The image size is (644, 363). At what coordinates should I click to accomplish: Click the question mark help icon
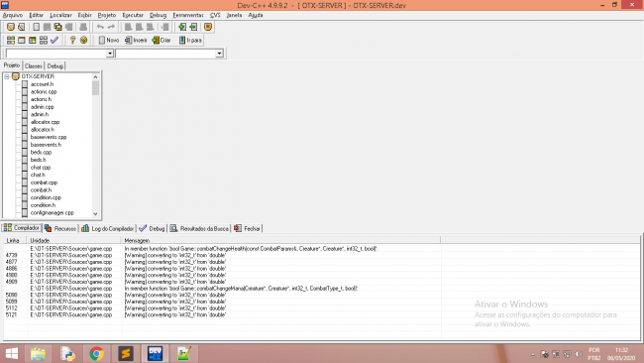72,41
